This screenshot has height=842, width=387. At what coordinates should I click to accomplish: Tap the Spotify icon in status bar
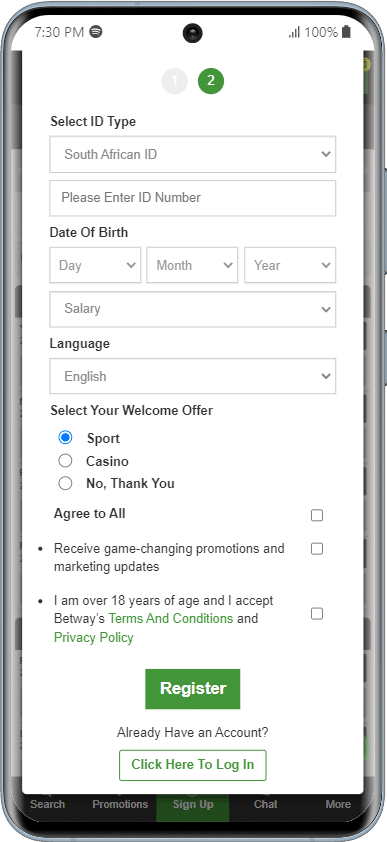pyautogui.click(x=96, y=32)
